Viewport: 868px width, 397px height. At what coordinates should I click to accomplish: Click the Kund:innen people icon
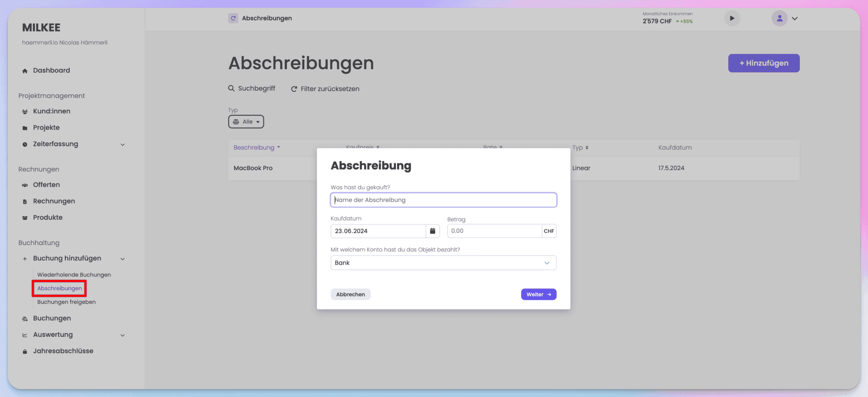pos(25,111)
